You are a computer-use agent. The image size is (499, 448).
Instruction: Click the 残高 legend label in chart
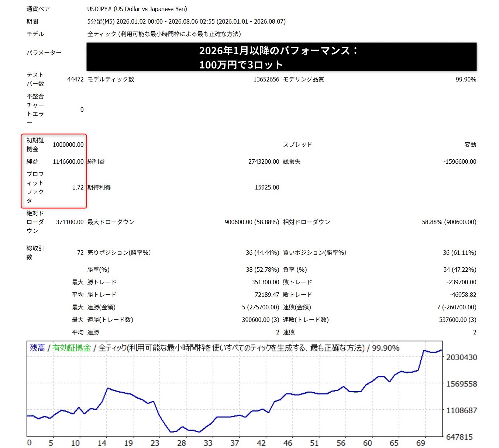(x=37, y=348)
